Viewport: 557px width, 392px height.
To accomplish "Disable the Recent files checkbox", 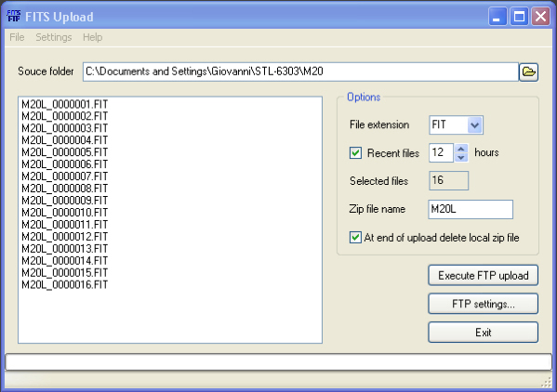I will [x=355, y=153].
